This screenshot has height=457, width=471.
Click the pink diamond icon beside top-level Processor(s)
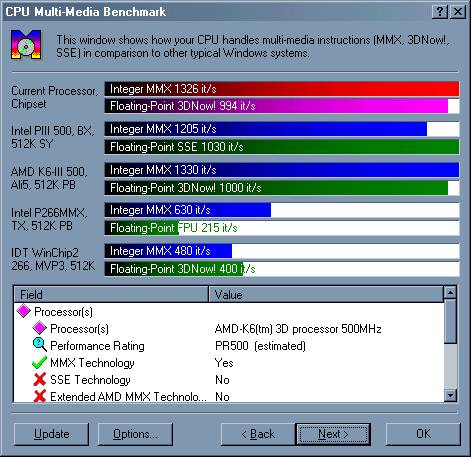point(24,311)
